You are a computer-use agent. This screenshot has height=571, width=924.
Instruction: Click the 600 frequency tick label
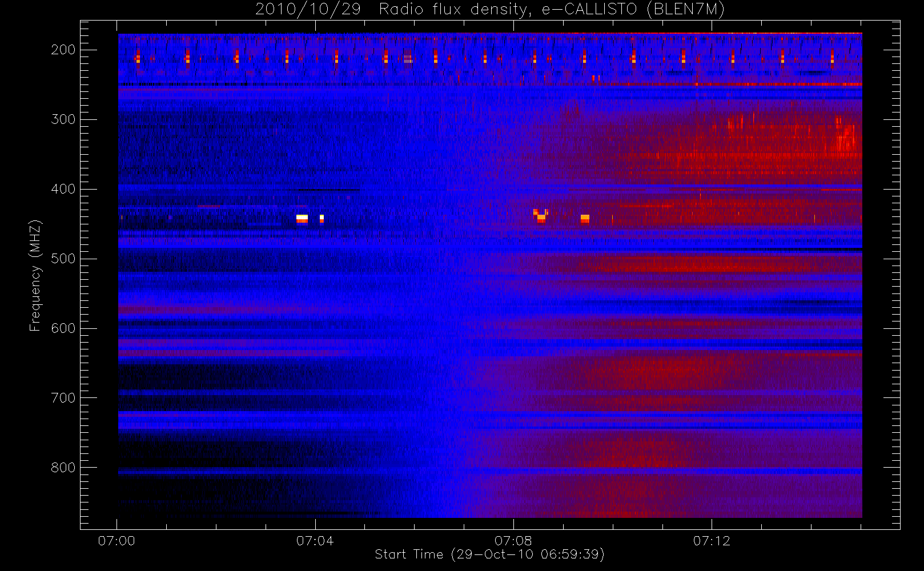[63, 328]
